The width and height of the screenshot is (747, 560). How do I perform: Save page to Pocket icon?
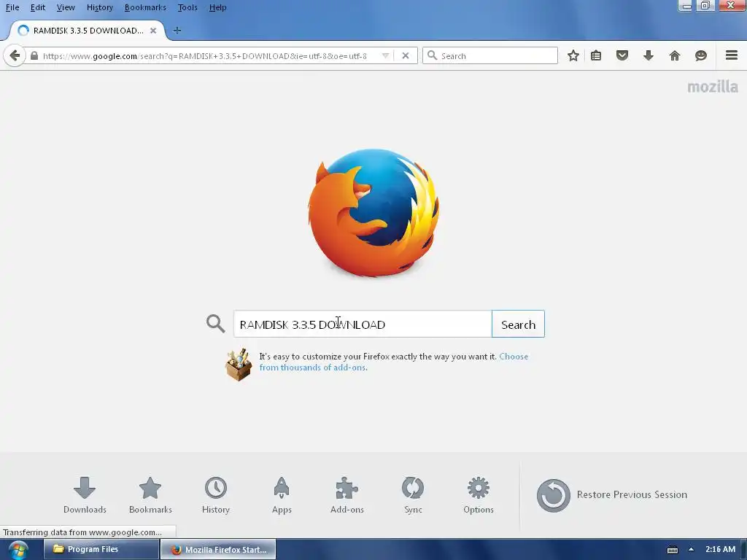(x=622, y=55)
